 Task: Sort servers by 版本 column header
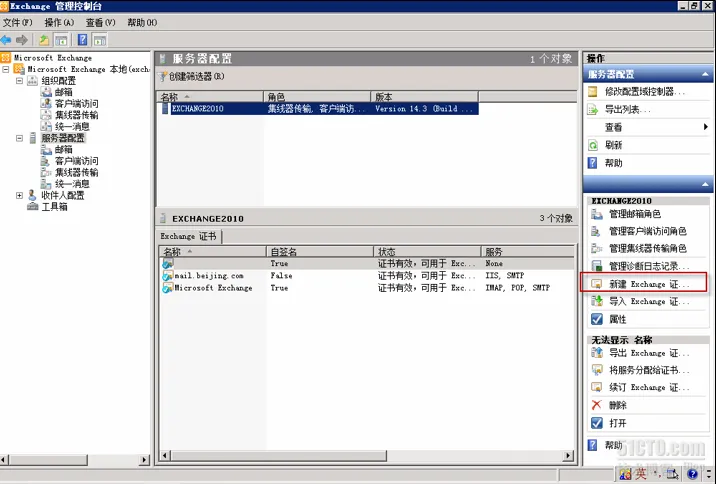click(x=425, y=97)
